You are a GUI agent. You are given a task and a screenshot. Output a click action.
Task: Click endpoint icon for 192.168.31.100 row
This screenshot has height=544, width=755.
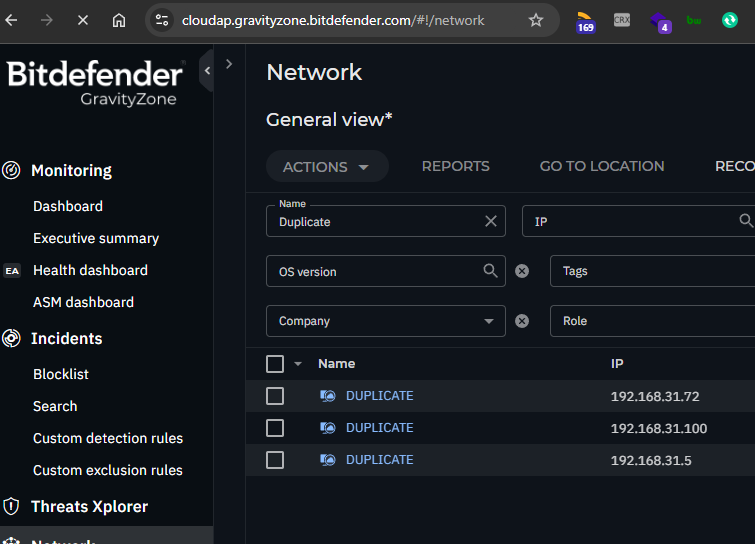click(328, 427)
